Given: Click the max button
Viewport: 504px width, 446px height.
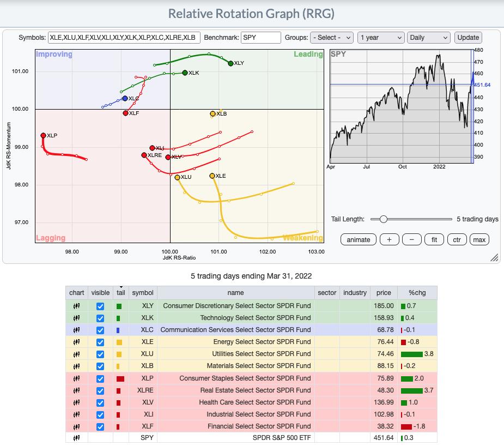Looking at the screenshot, I should pos(479,239).
